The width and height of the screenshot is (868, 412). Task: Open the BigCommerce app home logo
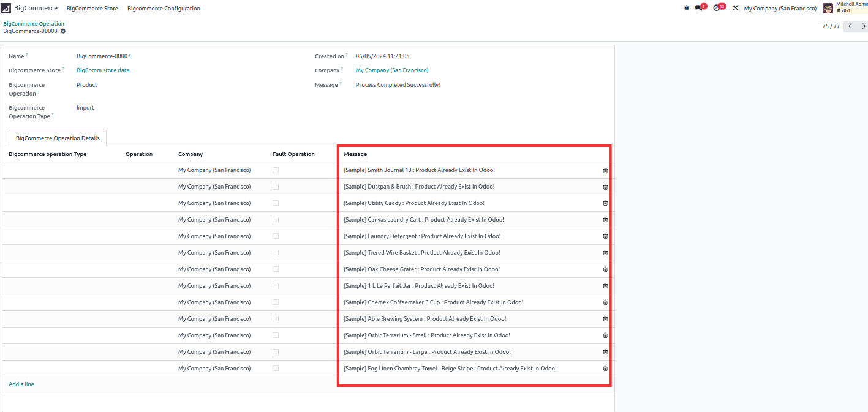6,9
